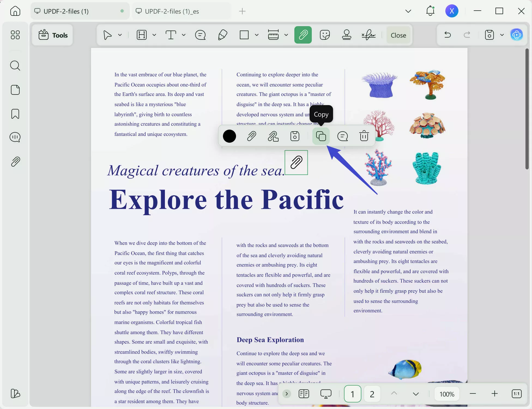Select the Pencil drawing tool
532x409 pixels.
[x=222, y=35]
